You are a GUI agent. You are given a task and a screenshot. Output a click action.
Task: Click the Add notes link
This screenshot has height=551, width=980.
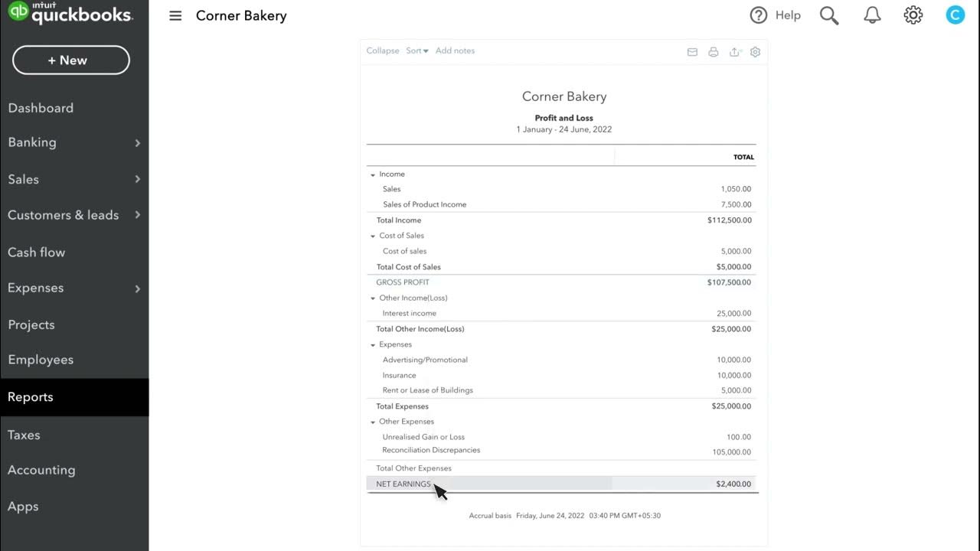455,51
